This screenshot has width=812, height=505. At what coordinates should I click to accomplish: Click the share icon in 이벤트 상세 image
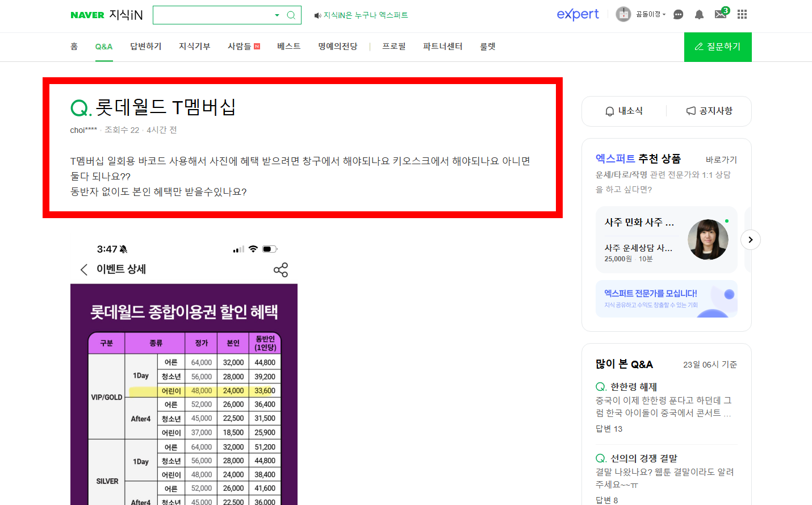tap(281, 270)
